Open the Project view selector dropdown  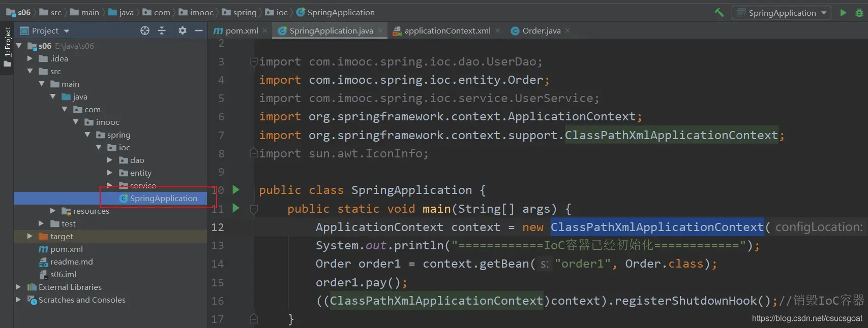(45, 31)
